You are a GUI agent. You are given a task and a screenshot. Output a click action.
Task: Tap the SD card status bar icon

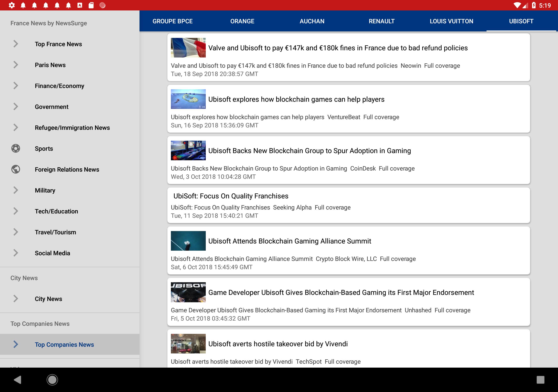pos(91,5)
